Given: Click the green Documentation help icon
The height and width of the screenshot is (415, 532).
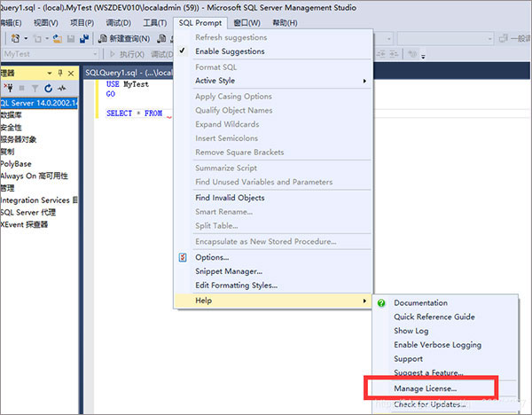Looking at the screenshot, I should pos(381,303).
